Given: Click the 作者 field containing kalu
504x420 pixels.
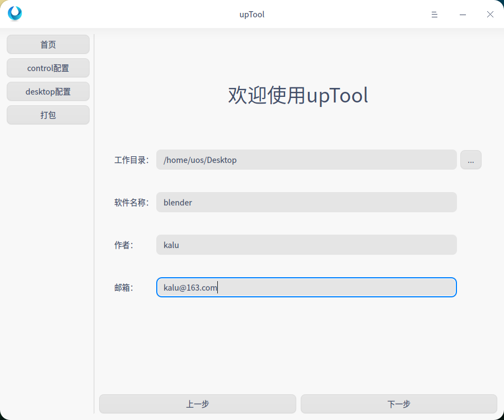Looking at the screenshot, I should point(306,245).
